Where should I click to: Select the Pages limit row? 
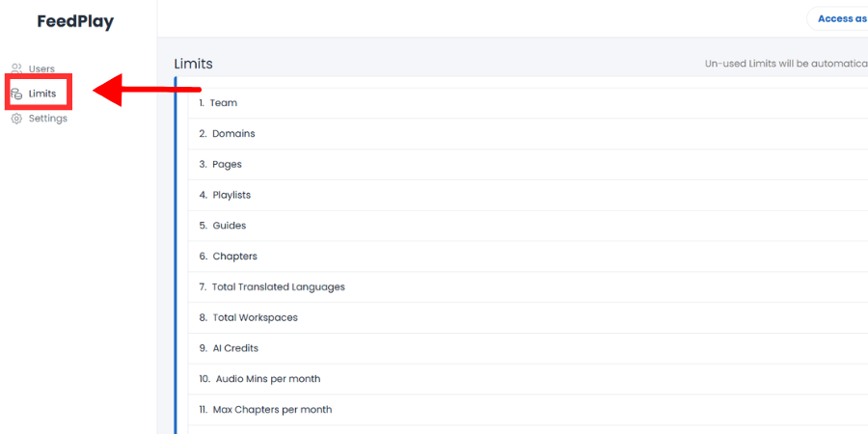tap(528, 164)
